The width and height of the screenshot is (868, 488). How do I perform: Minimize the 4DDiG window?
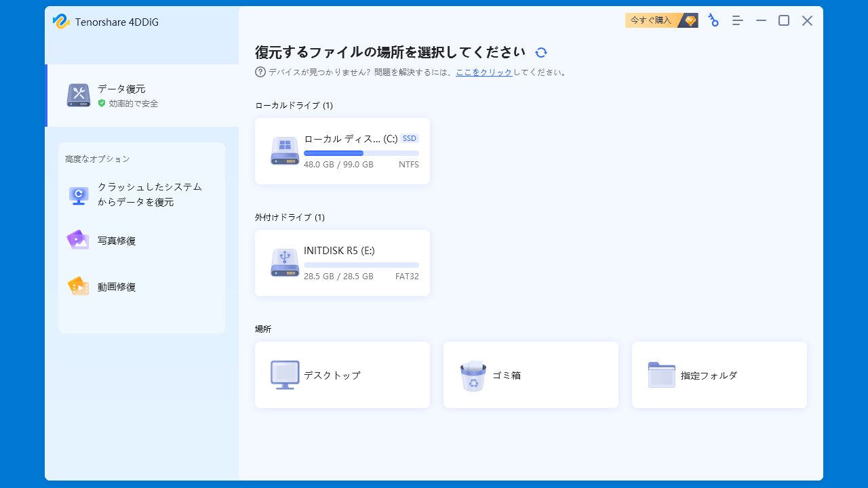point(761,21)
